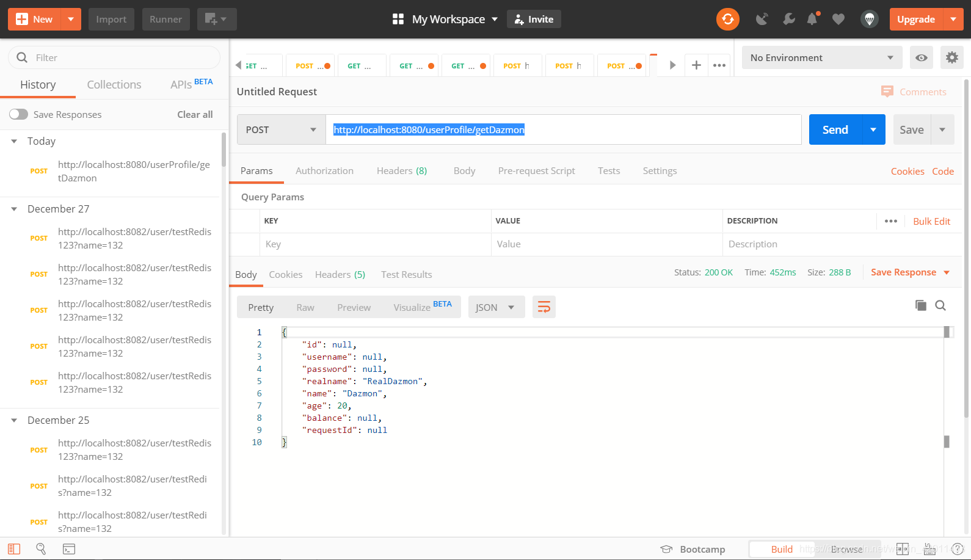Click the workspace grid icon
The width and height of the screenshot is (971, 560).
coord(398,20)
